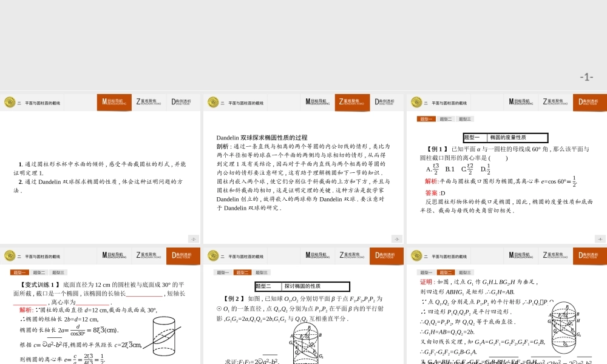Select the 重难聚焦 icon on the first slide
The image size is (607, 364).
pyautogui.click(x=149, y=102)
